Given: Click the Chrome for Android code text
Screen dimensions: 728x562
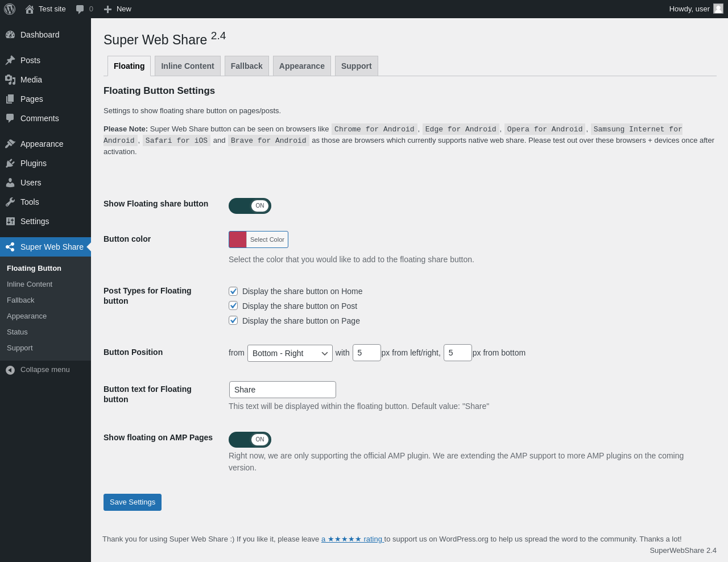Looking at the screenshot, I should (x=374, y=129).
